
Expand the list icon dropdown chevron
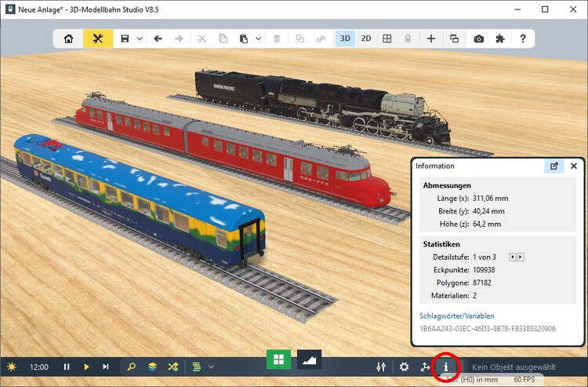pos(211,367)
